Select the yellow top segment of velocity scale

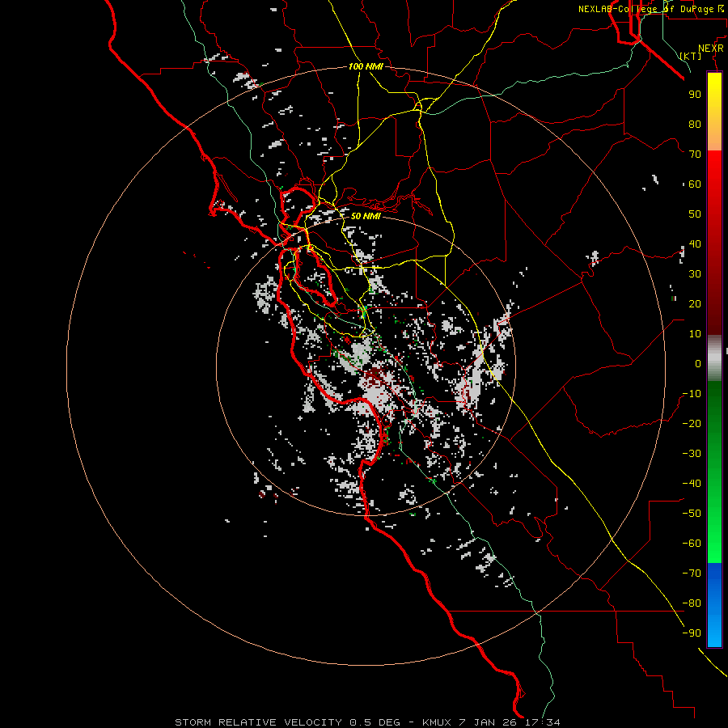pyautogui.click(x=714, y=93)
